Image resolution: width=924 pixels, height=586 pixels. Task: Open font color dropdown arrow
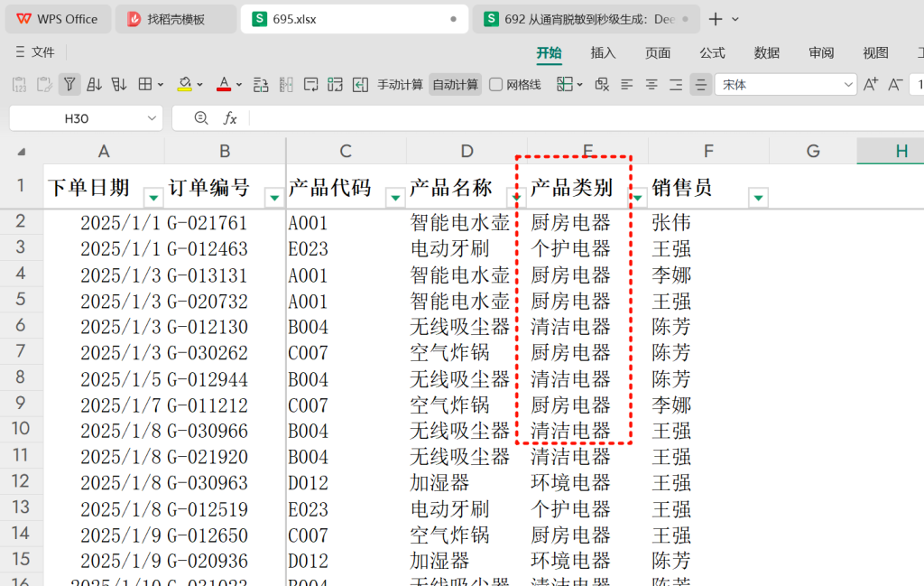(x=238, y=85)
